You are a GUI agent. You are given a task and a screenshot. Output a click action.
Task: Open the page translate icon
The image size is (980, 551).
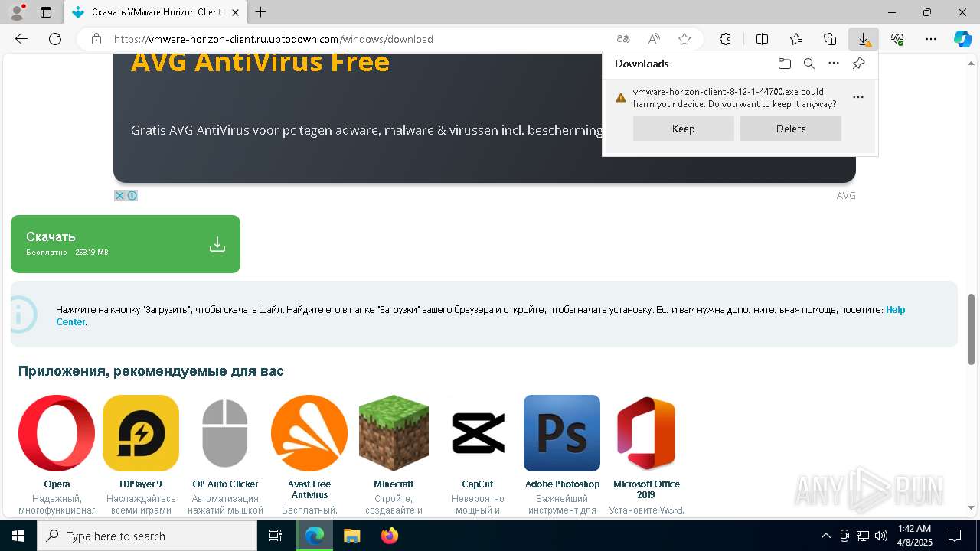623,39
